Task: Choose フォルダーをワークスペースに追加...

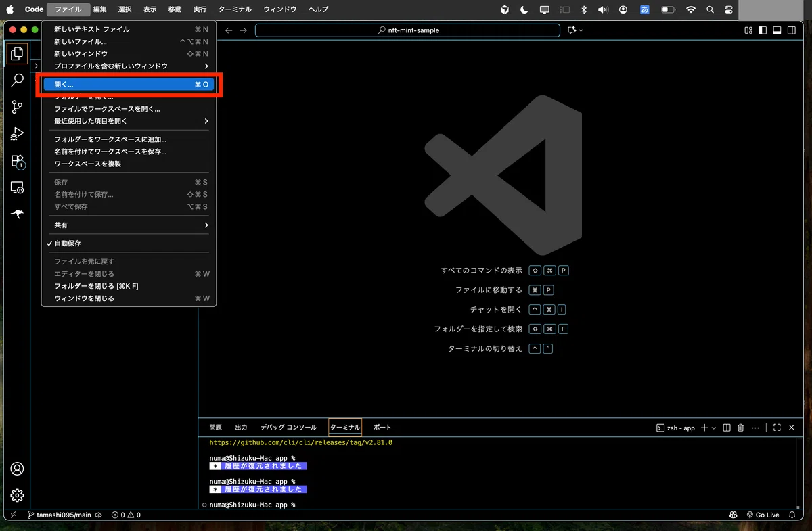Action: (129, 139)
